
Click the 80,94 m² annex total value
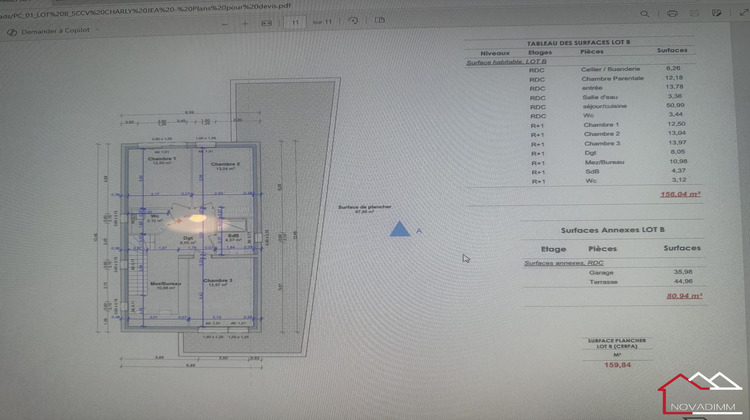coord(684,296)
